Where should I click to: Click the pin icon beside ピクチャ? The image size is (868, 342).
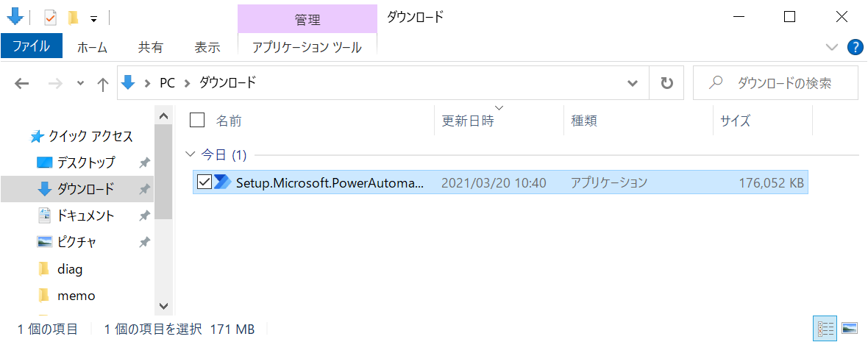[x=144, y=243]
